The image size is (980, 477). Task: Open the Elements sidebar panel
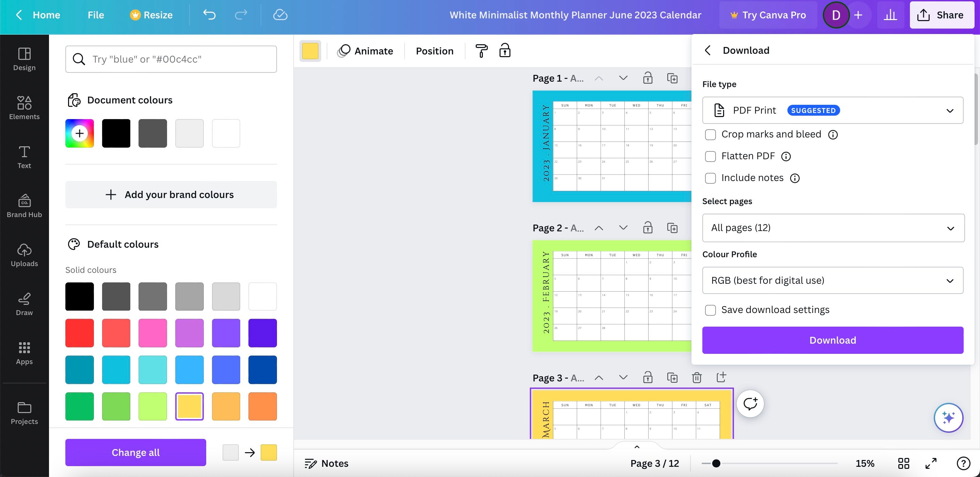(24, 108)
